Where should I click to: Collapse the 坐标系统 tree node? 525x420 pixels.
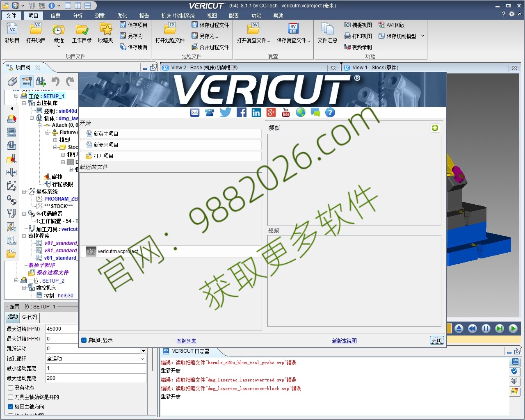[24, 192]
